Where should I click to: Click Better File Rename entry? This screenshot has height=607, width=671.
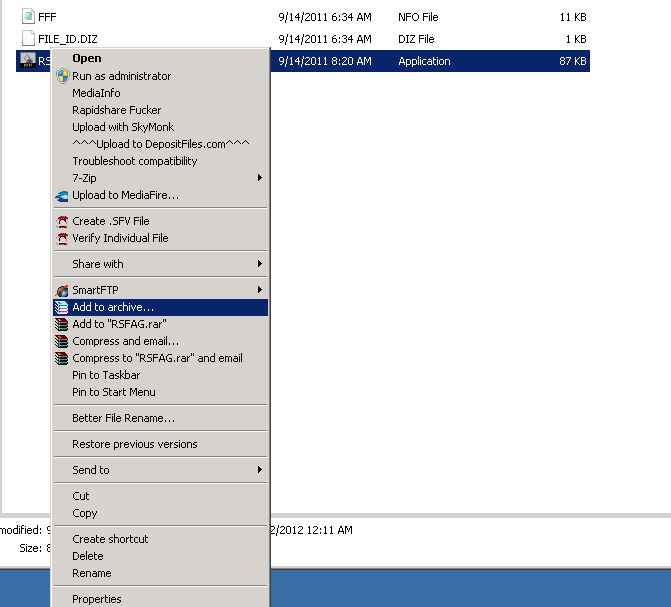click(x=123, y=418)
